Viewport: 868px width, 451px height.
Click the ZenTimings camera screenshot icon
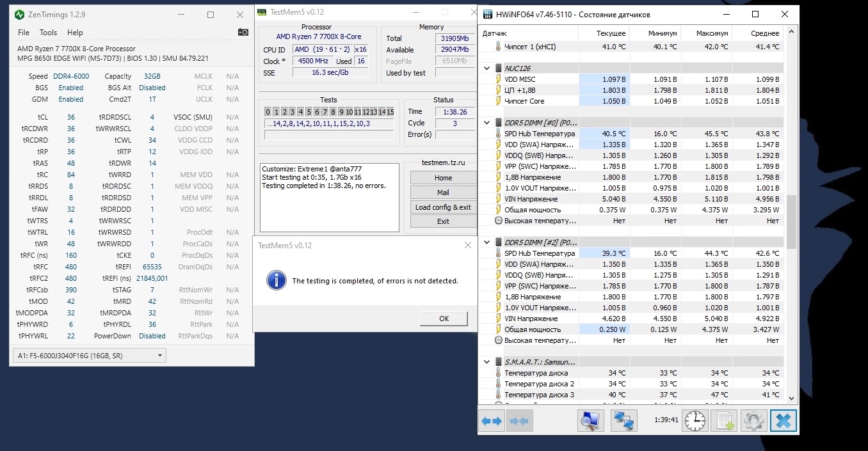[x=243, y=32]
